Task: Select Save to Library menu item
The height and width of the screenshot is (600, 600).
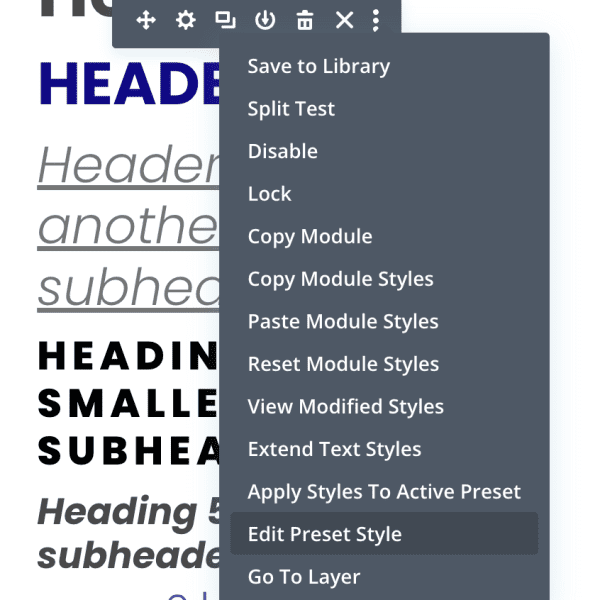Action: [x=319, y=67]
